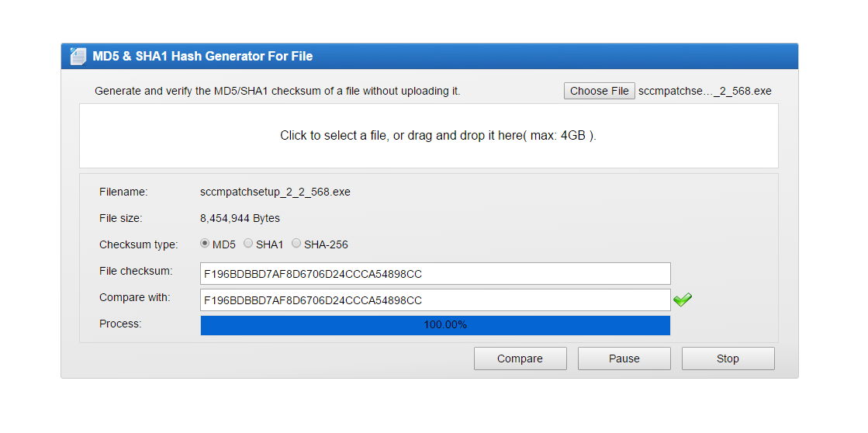Click the MD5 & SHA1 Hash Generator title
The height and width of the screenshot is (433, 868).
coord(202,57)
